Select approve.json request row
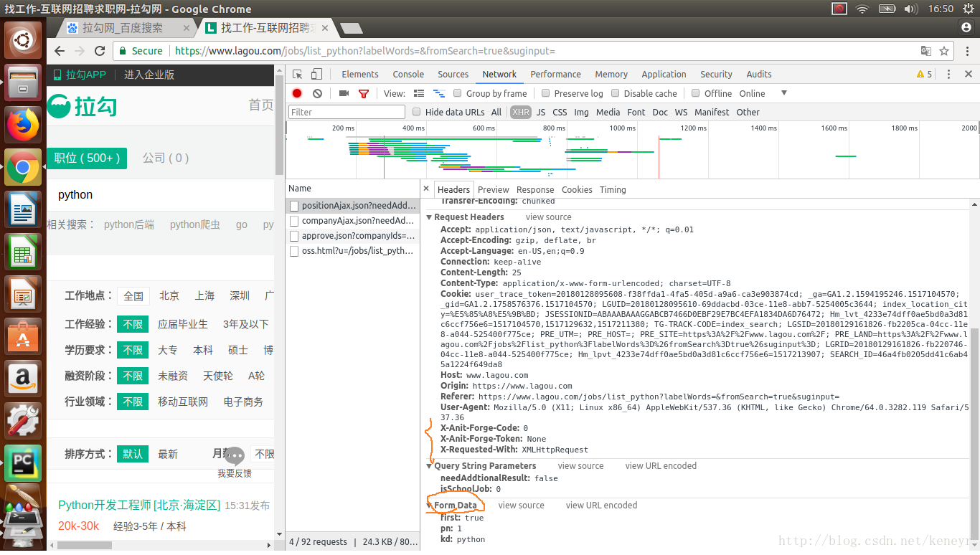Image resolution: width=980 pixels, height=555 pixels. pyautogui.click(x=352, y=235)
